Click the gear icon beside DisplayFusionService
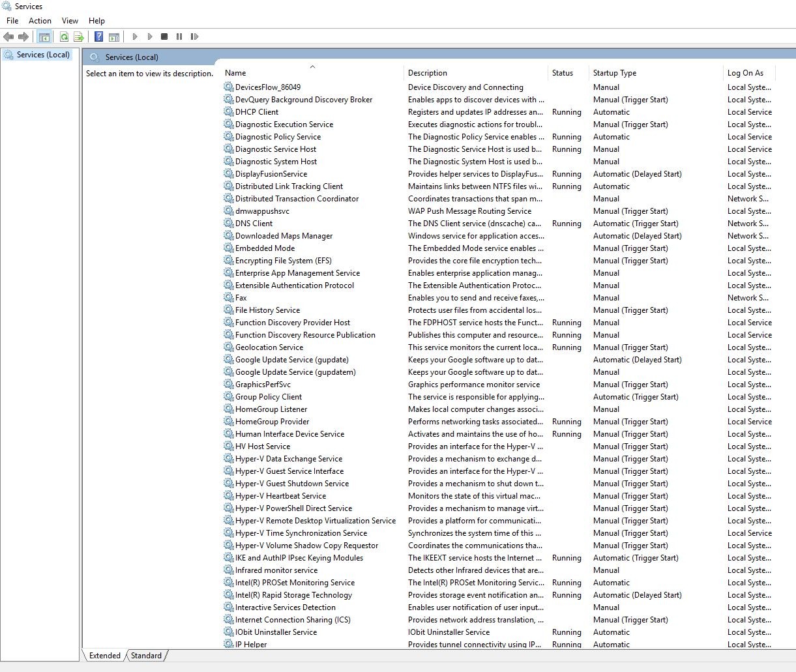The height and width of the screenshot is (672, 796). point(228,173)
